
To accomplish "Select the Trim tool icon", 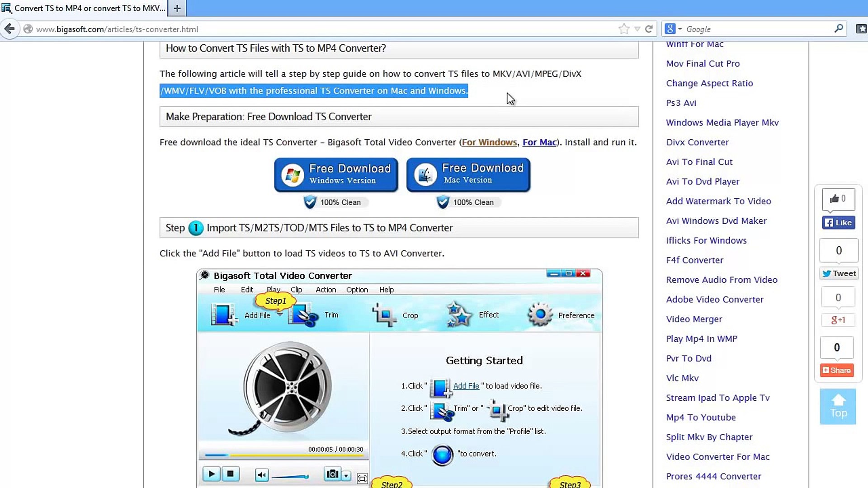I will pyautogui.click(x=304, y=314).
